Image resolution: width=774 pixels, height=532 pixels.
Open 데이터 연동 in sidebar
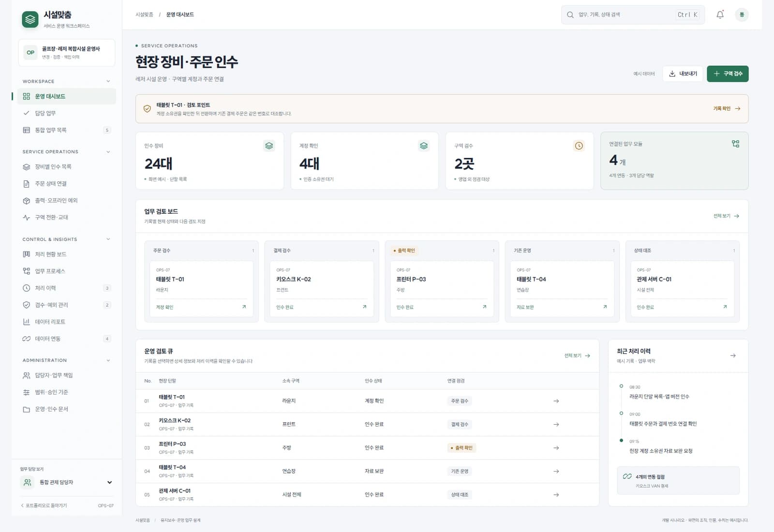[x=67, y=339]
